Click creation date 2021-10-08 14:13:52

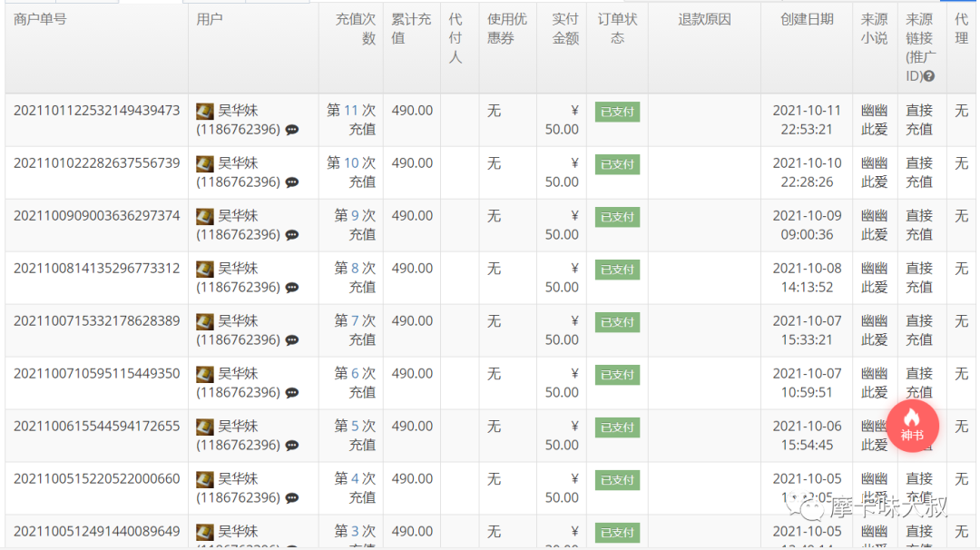point(807,278)
